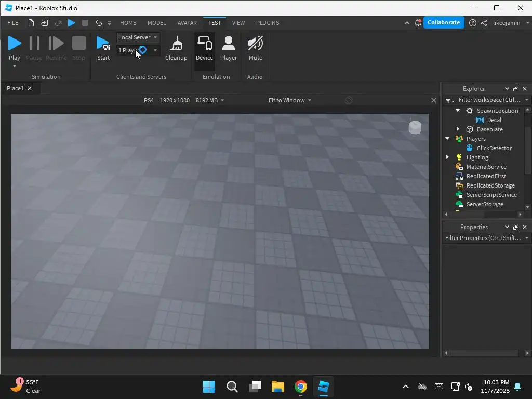Show hidden system tray icons
Image resolution: width=532 pixels, height=399 pixels.
click(x=405, y=387)
